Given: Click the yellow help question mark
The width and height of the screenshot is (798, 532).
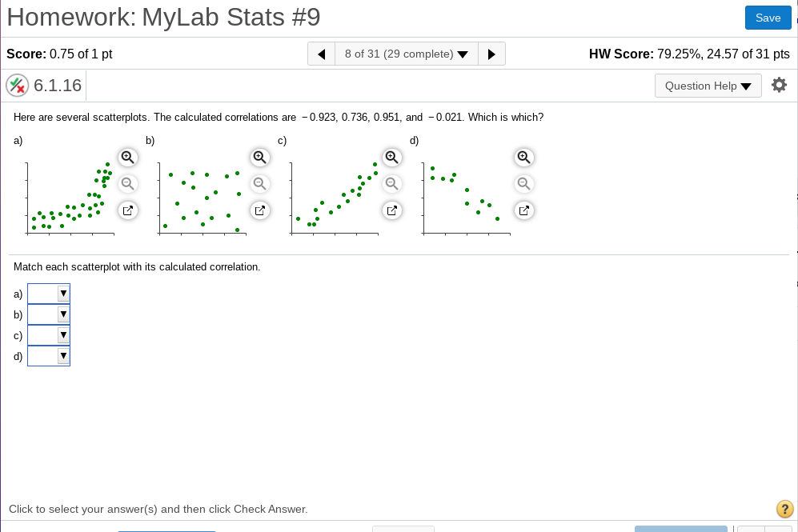Looking at the screenshot, I should click(x=784, y=509).
